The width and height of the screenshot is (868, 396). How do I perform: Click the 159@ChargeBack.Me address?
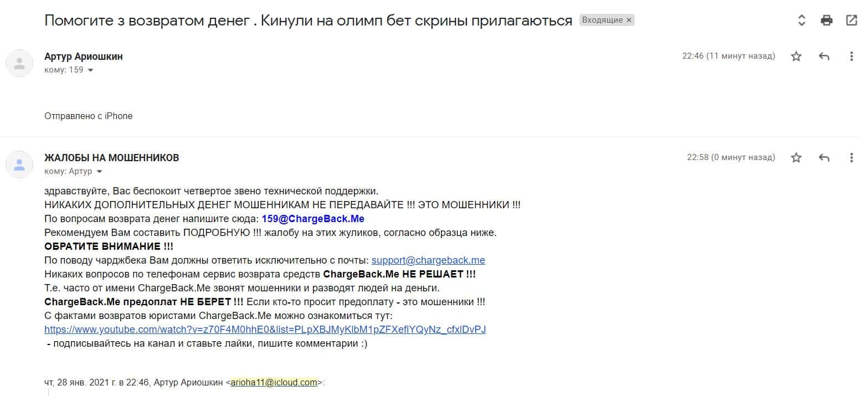313,219
